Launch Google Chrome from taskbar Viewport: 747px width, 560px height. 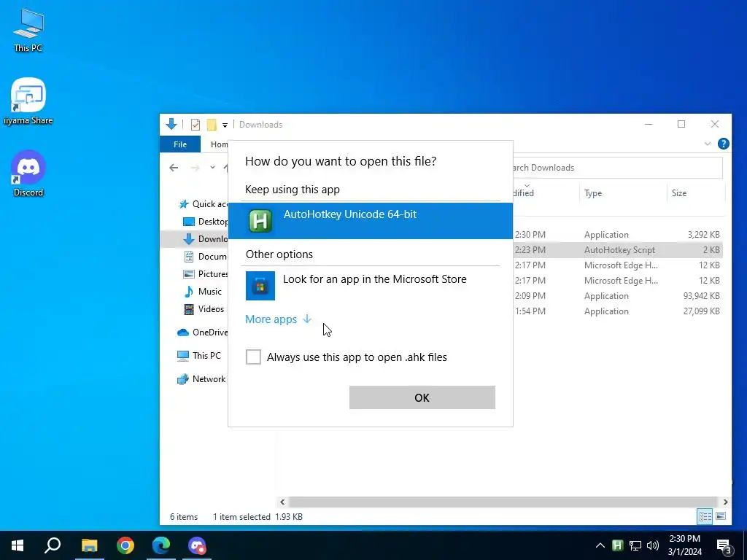tap(125, 545)
